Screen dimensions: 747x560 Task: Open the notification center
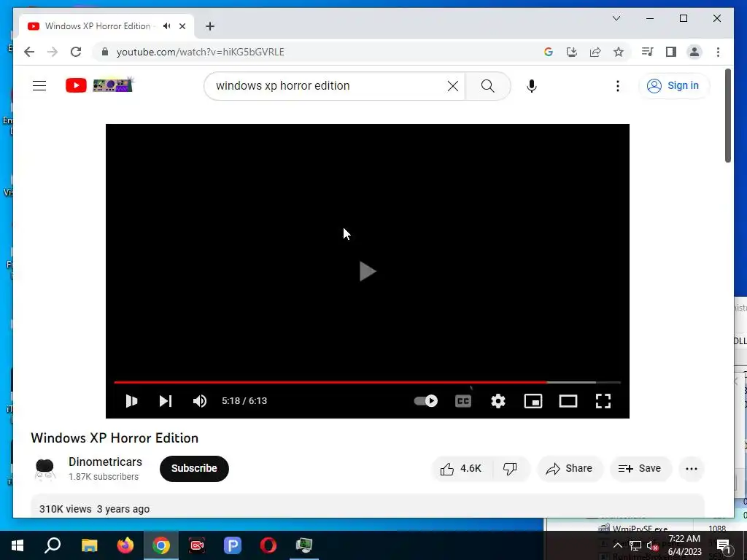coord(723,545)
